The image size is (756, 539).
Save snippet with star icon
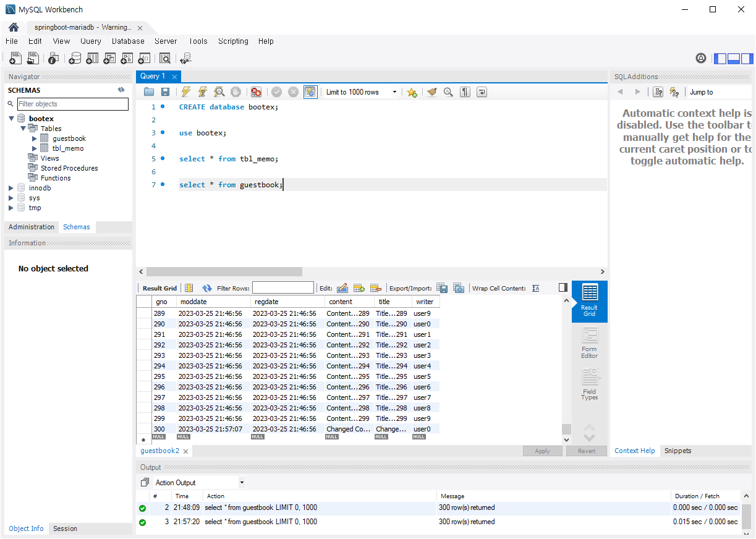coord(412,92)
